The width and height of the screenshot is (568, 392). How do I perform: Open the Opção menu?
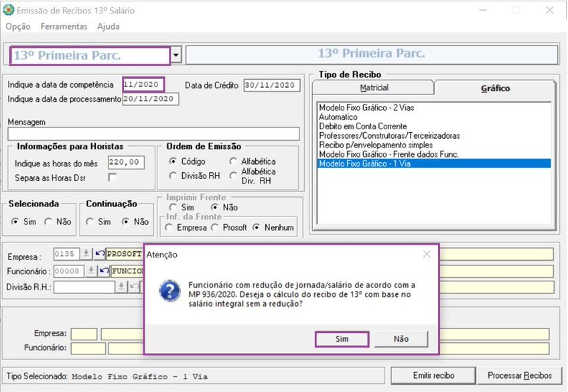[18, 26]
